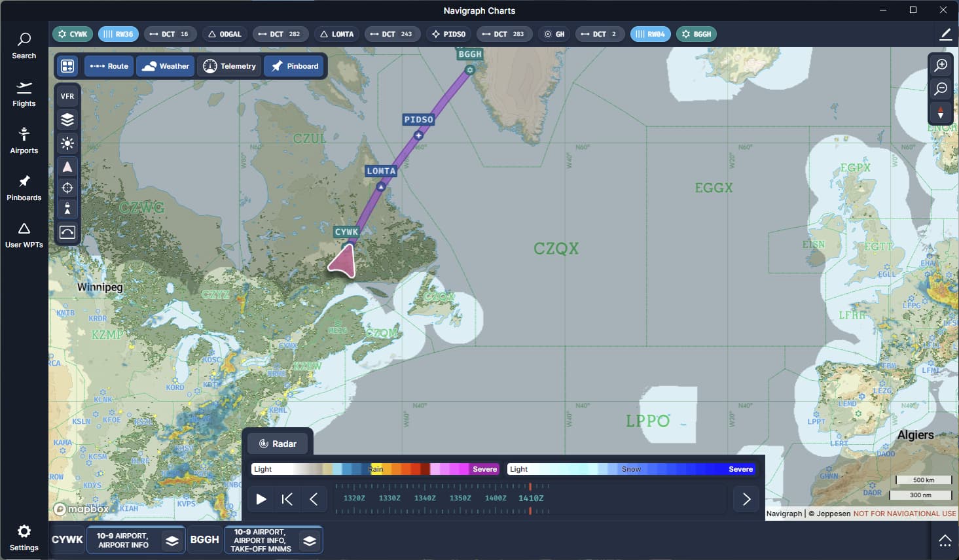
Task: Open the Search panel in the sidebar
Action: point(24,46)
